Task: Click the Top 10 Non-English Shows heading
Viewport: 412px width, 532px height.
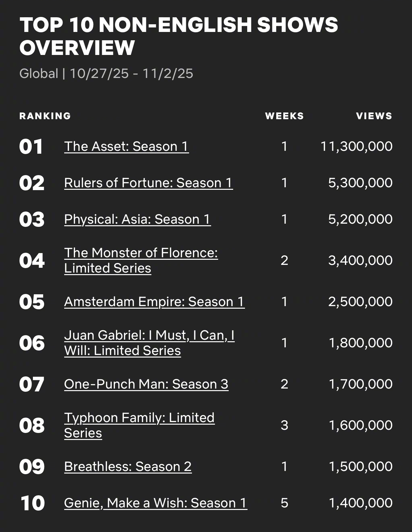Action: pyautogui.click(x=179, y=36)
